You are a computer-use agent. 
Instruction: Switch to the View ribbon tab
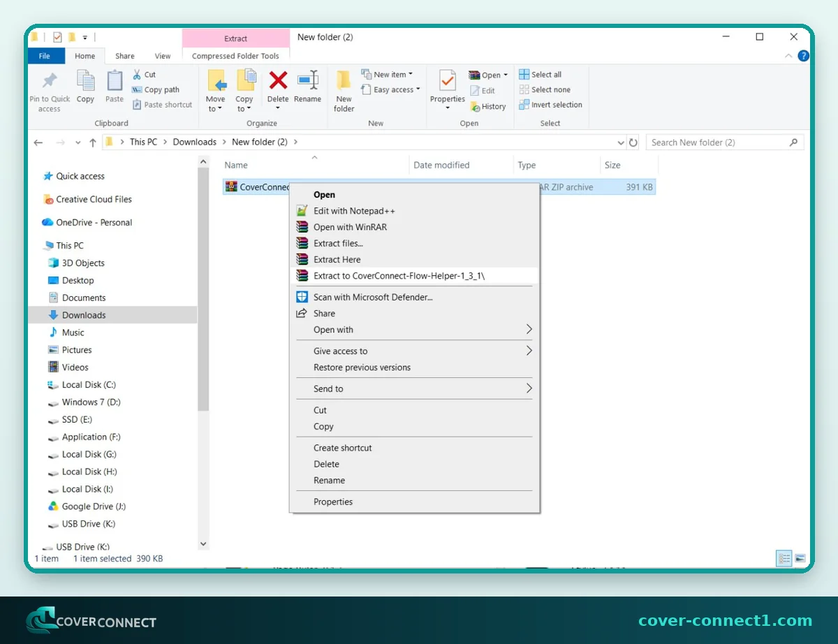(163, 56)
